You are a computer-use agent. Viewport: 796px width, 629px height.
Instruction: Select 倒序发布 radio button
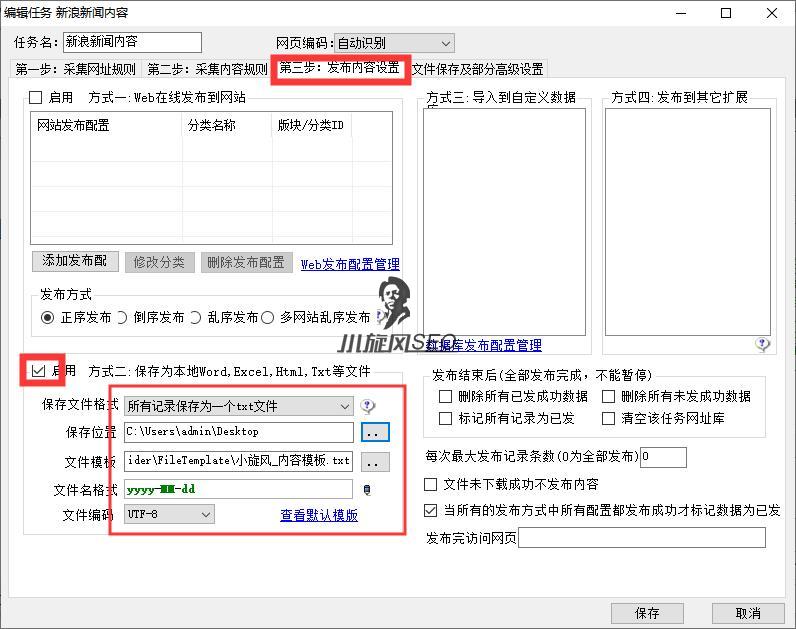(122, 318)
